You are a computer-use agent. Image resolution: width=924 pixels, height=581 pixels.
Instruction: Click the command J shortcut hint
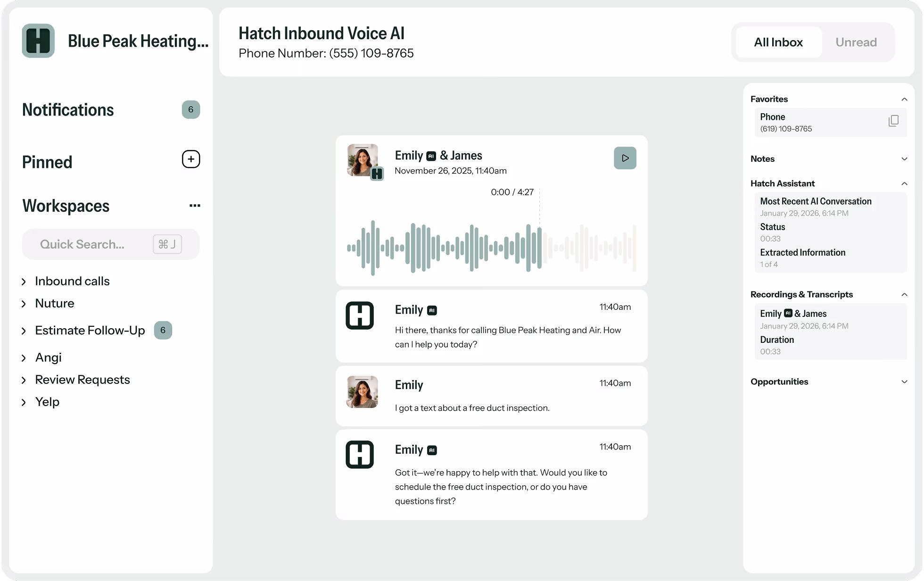pos(167,244)
